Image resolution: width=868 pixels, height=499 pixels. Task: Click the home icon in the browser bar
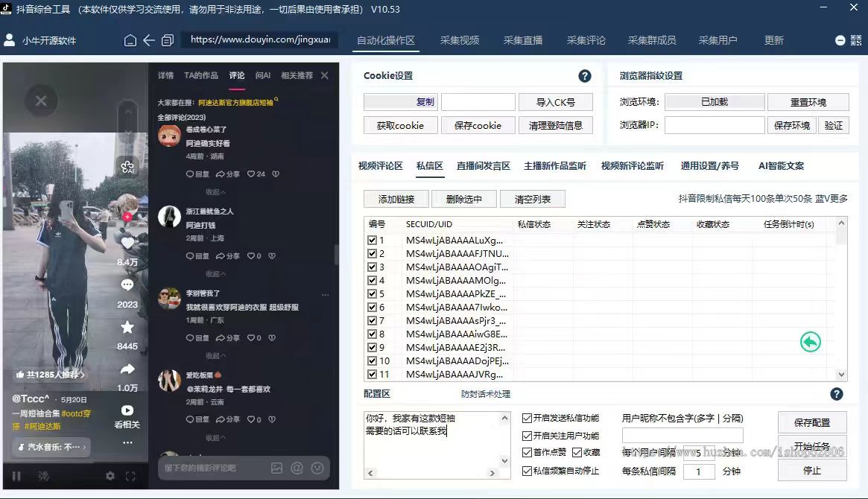pyautogui.click(x=130, y=39)
